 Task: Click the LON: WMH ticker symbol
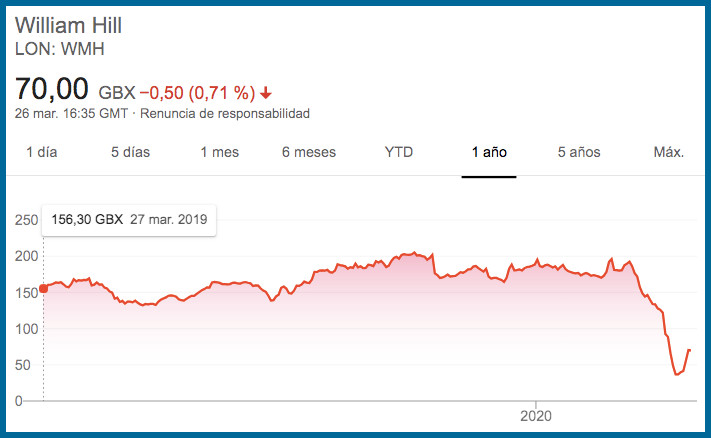(x=60, y=49)
